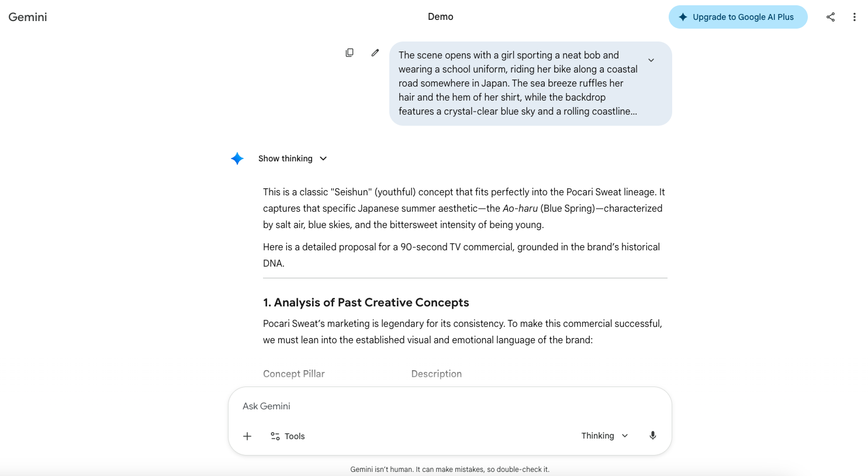This screenshot has width=868, height=476.
Task: Click the user prompt message bubble
Action: (x=517, y=83)
